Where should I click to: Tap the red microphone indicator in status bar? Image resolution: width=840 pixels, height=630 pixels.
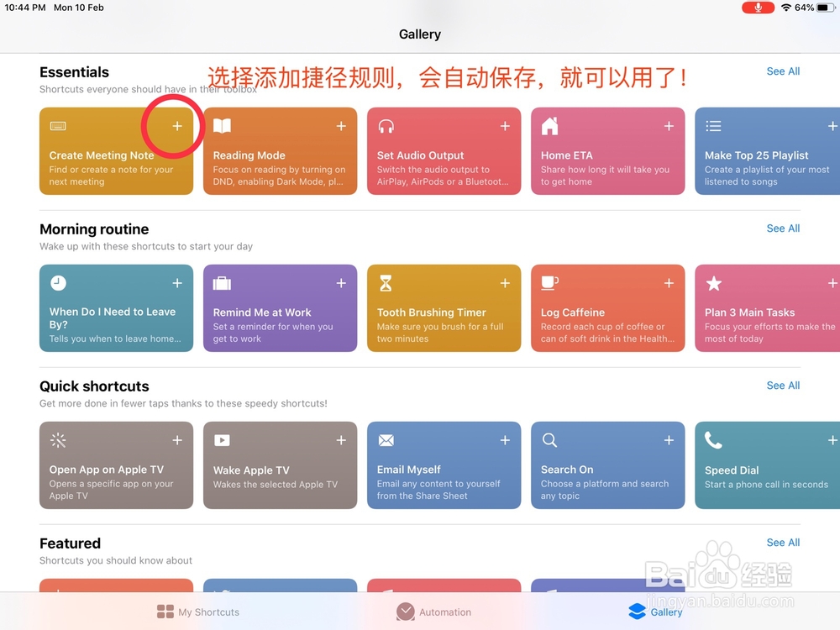(x=759, y=8)
